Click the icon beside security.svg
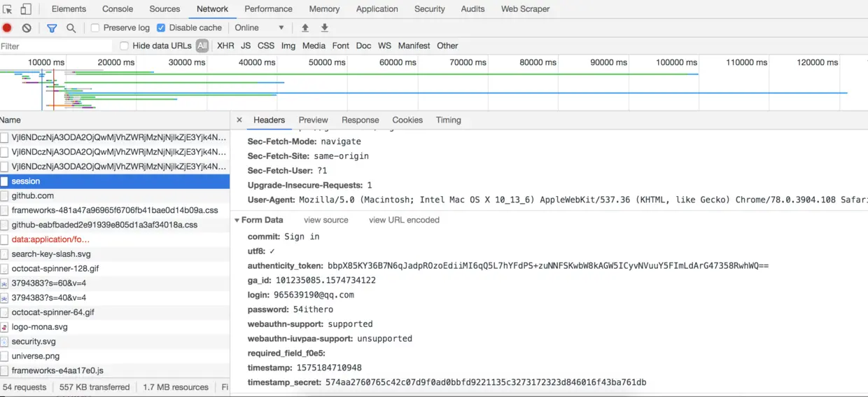Viewport: 868px width, 397px height. click(4, 342)
